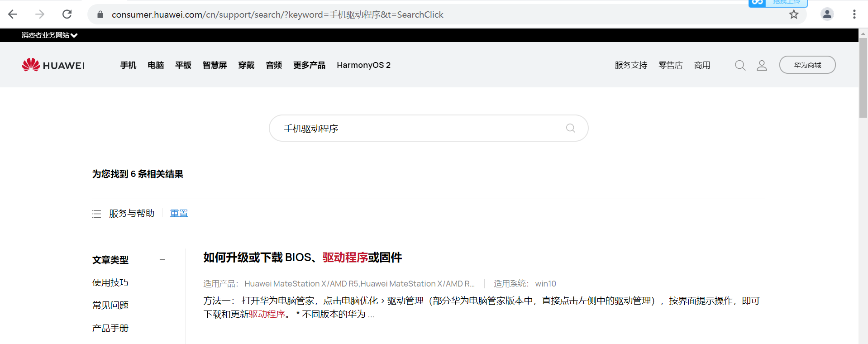The width and height of the screenshot is (868, 344).
Task: Submit search with magnifier in search box
Action: pos(571,128)
